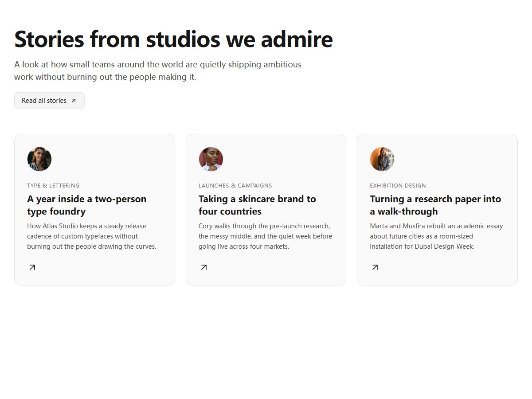Viewport: 532px width, 399px height.
Task: Select the LAUNCHES & CAMPAIGNS category label
Action: 235,186
